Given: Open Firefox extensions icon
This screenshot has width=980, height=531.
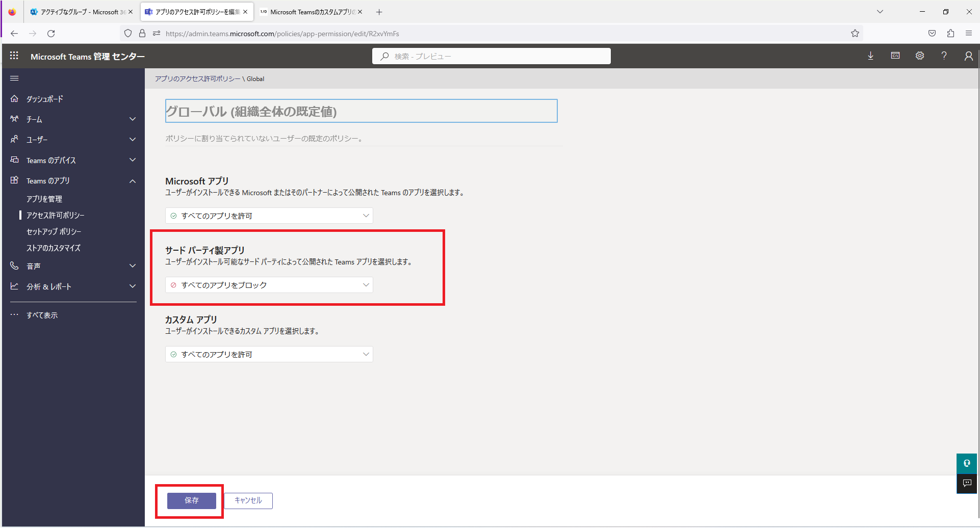Looking at the screenshot, I should [x=950, y=34].
